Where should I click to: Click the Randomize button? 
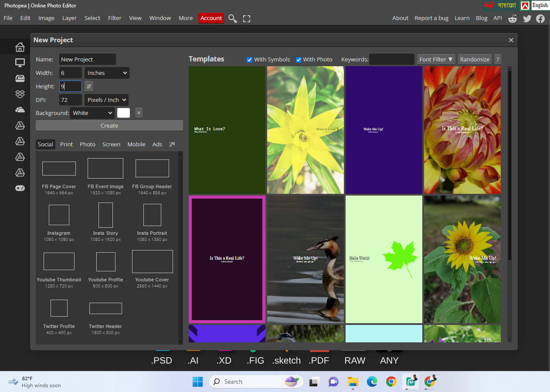[x=475, y=59]
